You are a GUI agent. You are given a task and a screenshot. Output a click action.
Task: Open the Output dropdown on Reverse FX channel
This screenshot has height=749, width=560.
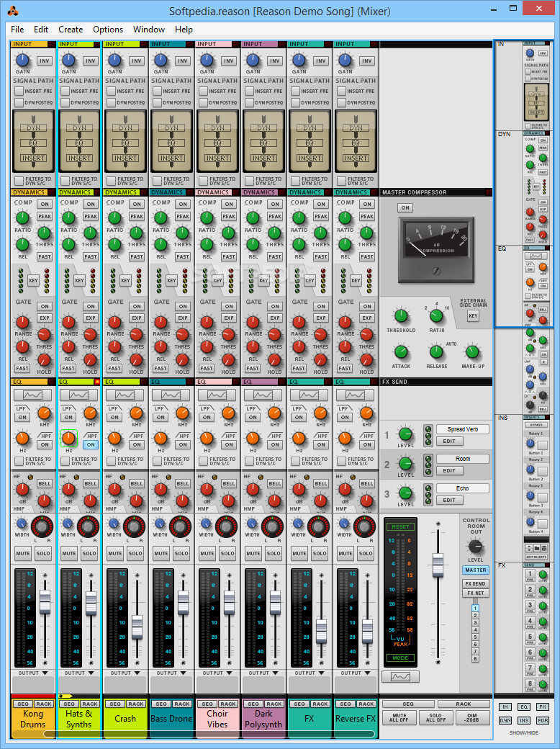click(356, 673)
